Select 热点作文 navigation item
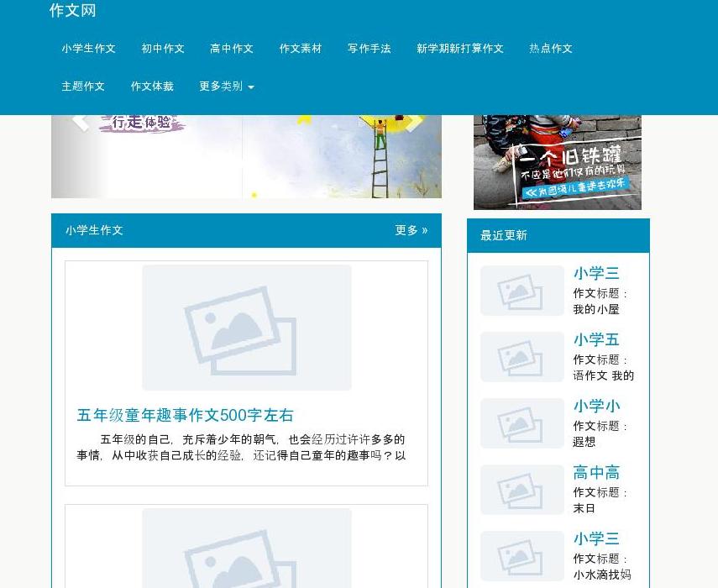The width and height of the screenshot is (718, 588). click(x=550, y=49)
